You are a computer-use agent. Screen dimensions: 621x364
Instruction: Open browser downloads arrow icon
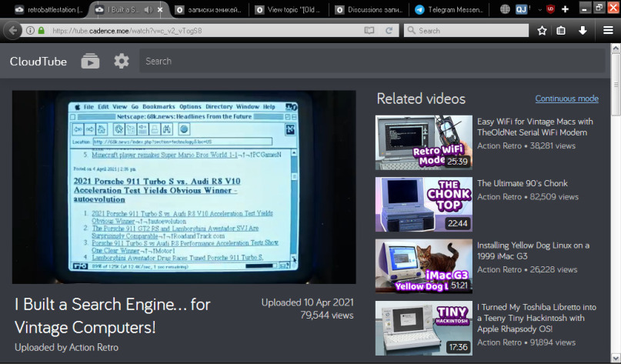point(583,31)
